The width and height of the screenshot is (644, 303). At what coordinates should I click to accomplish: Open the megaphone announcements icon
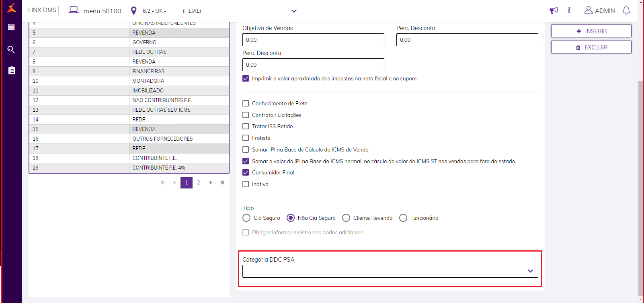pos(554,10)
